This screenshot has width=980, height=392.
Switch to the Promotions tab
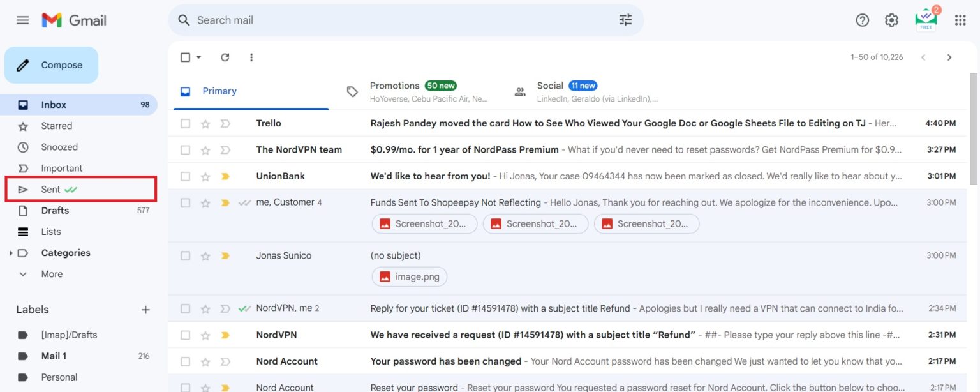[x=394, y=85]
